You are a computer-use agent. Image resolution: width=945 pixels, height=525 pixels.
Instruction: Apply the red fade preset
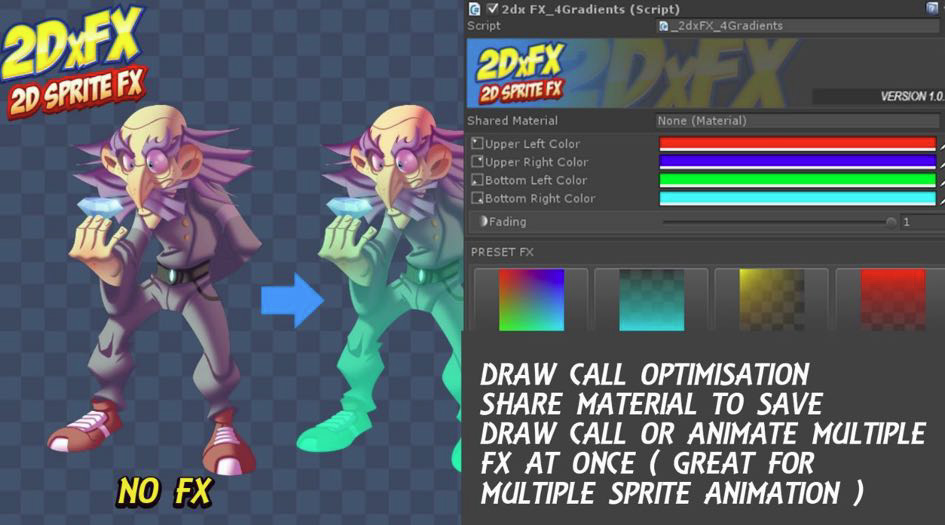click(x=893, y=300)
